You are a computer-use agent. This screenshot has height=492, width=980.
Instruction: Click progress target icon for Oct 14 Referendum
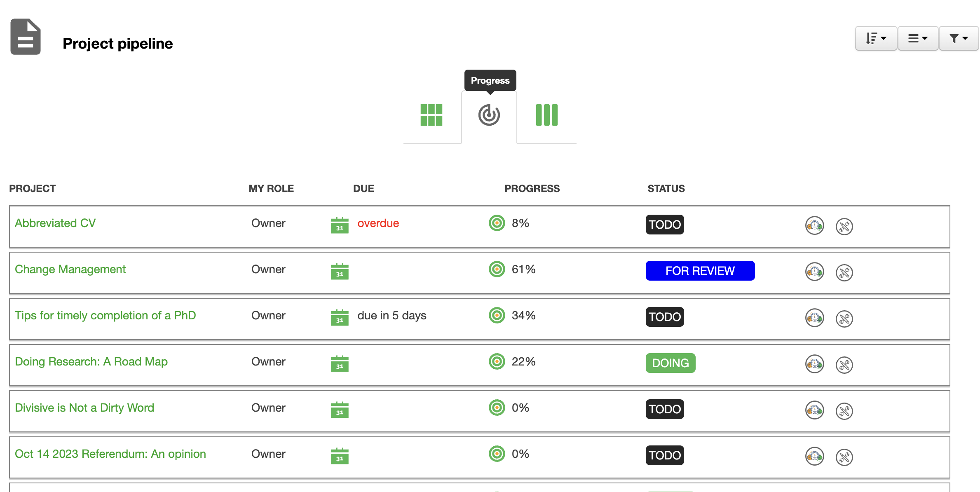497,454
